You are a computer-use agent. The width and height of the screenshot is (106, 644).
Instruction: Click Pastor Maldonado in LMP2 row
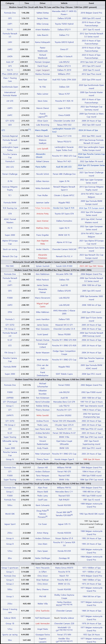point(43,49)
